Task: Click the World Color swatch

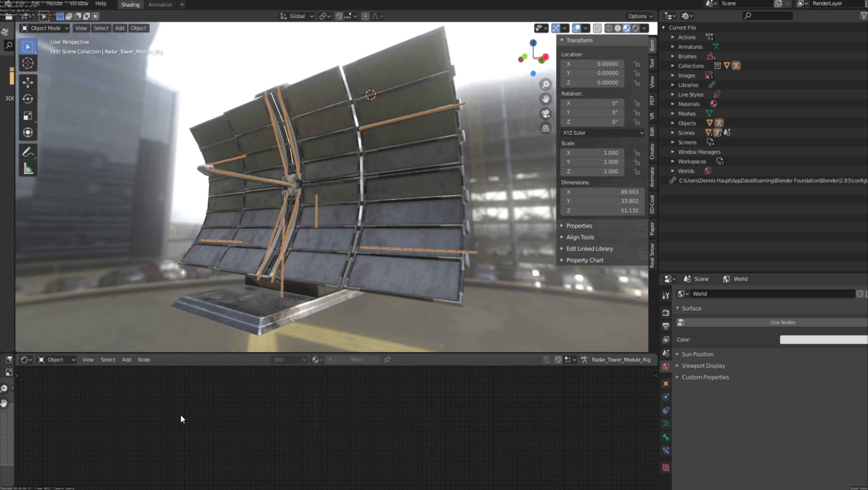Action: 823,340
